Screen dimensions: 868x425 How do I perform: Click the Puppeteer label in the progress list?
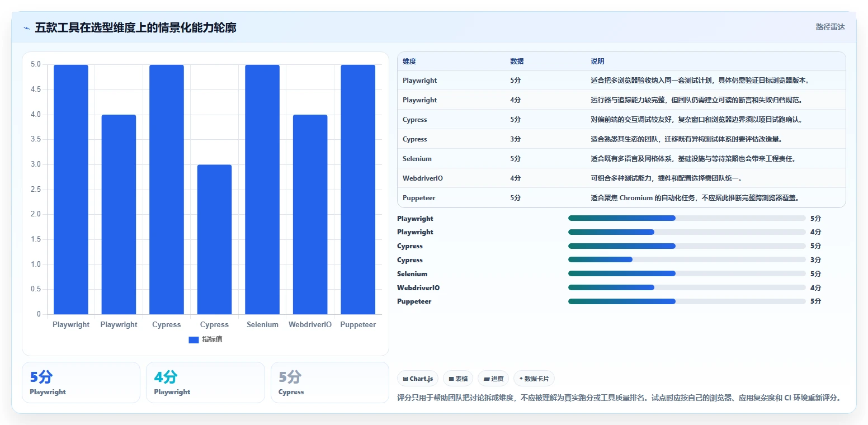coord(414,301)
